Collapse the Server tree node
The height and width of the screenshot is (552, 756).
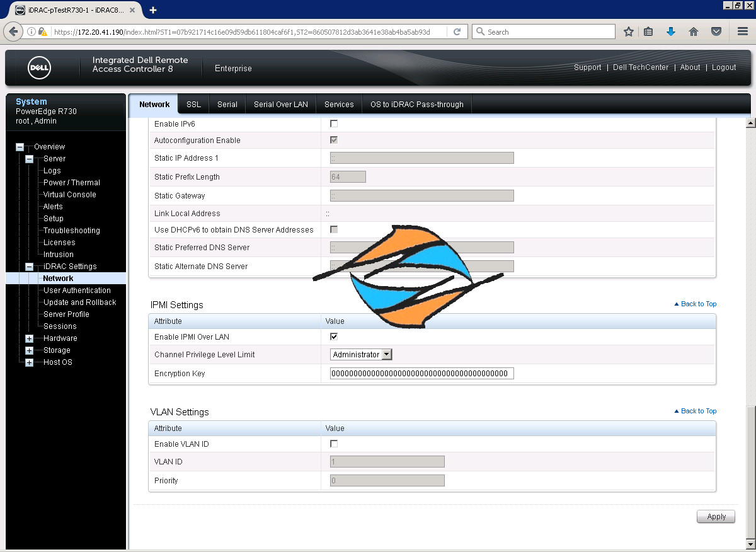[x=29, y=159]
